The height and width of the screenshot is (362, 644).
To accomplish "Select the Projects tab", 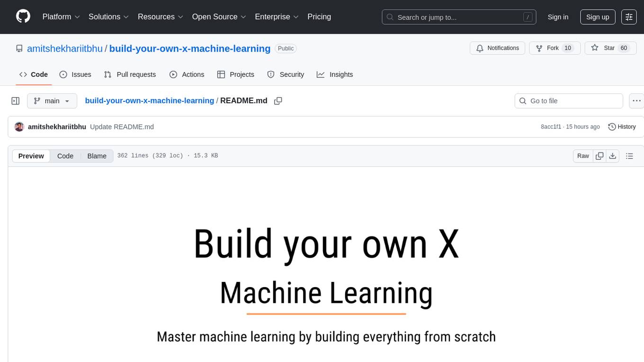I will point(236,74).
